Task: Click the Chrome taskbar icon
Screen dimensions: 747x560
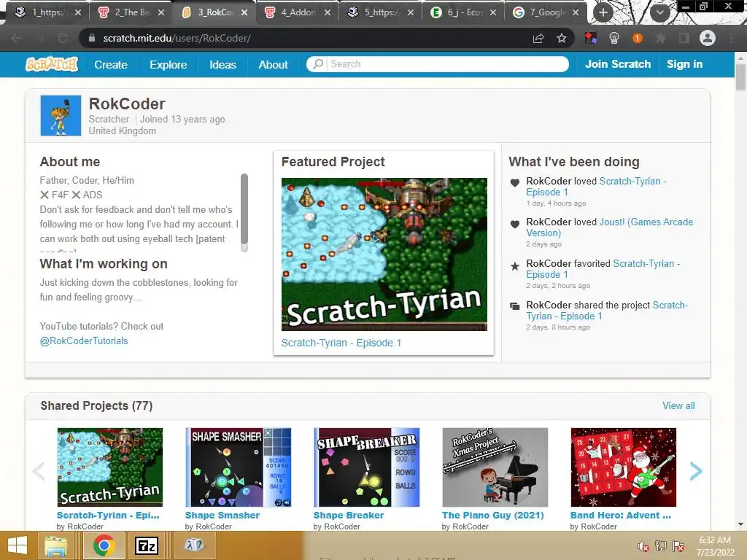Action: pyautogui.click(x=104, y=545)
